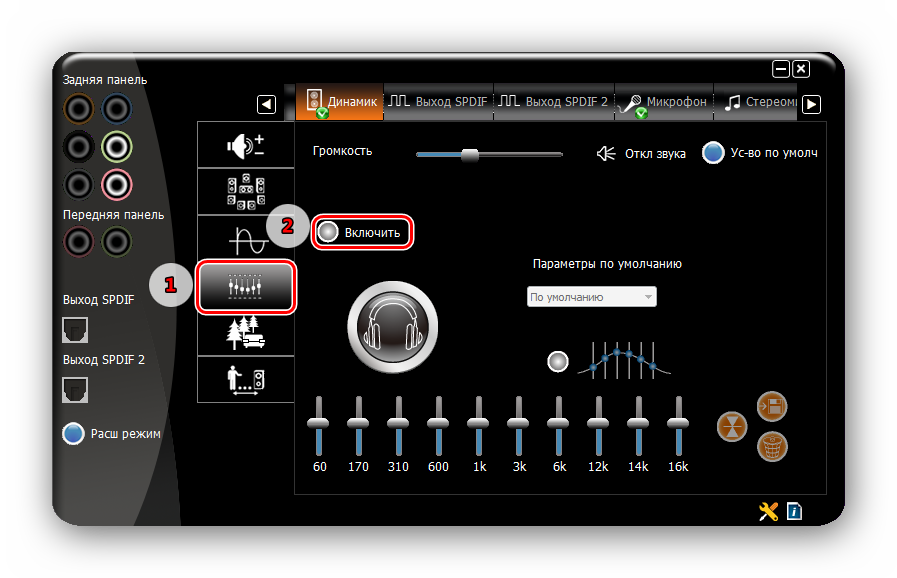Open the room correction sidebar section

point(245,379)
